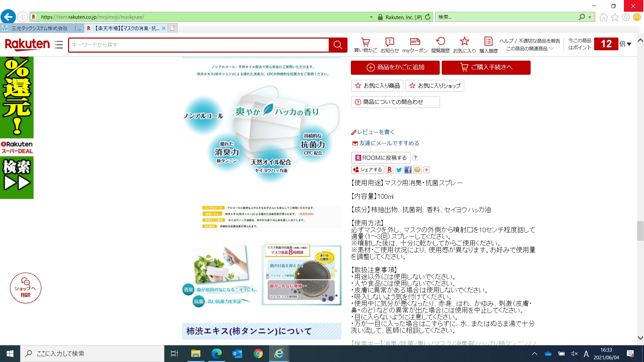Click ご購入手続きへ button
The width and height of the screenshot is (644, 362).
tap(486, 67)
